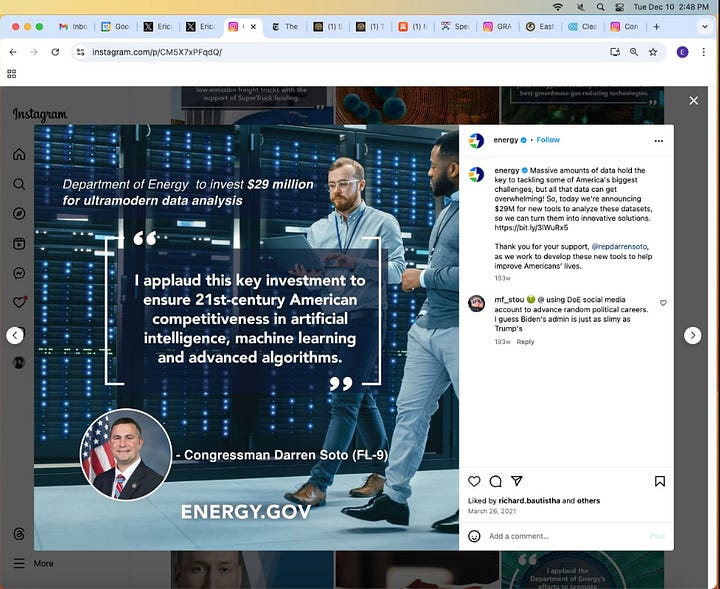
Task: View the others who liked
Action: click(588, 500)
